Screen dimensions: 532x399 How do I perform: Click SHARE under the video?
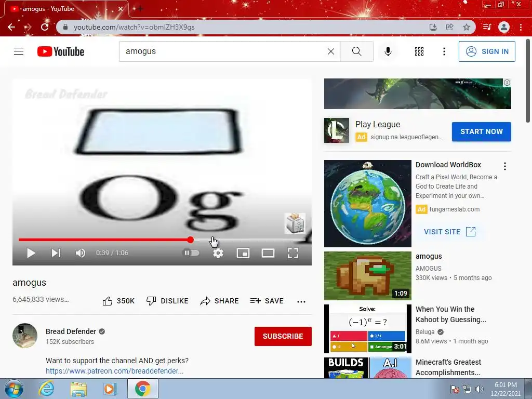220,301
